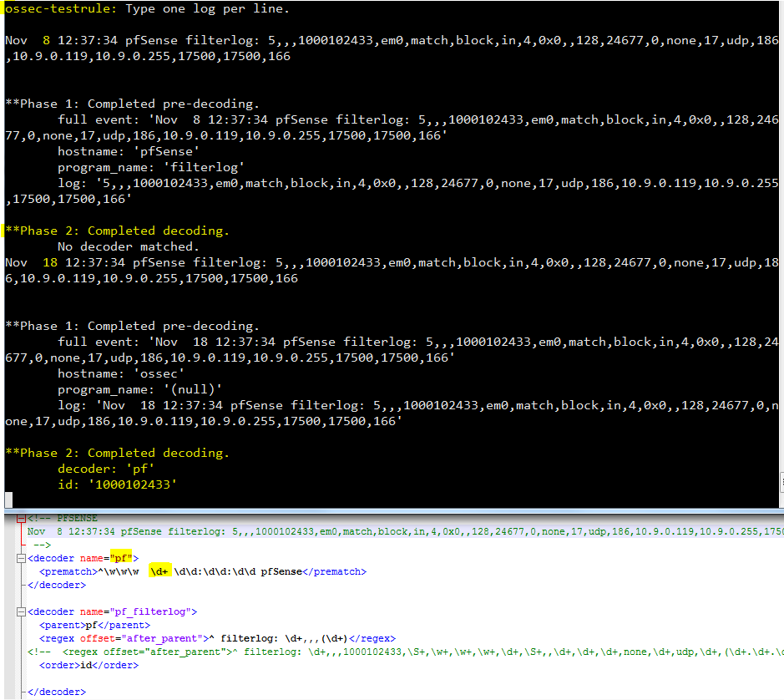This screenshot has height=700, width=784.
Task: Click the terminal's bottom-left scrollbar corner box
Action: pyautogui.click(x=8, y=500)
